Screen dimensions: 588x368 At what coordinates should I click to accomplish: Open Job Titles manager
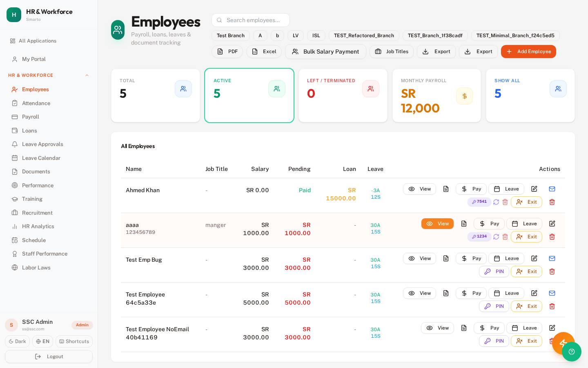(x=392, y=52)
